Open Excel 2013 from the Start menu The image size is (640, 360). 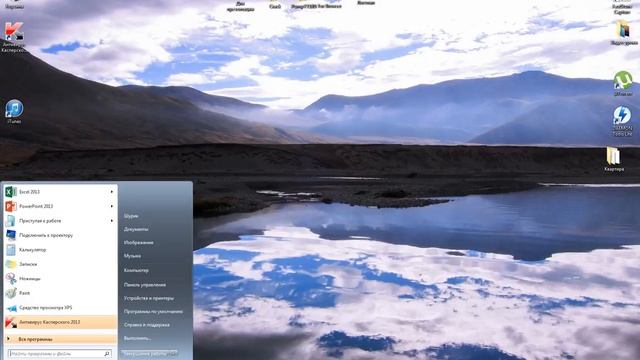tap(60, 191)
